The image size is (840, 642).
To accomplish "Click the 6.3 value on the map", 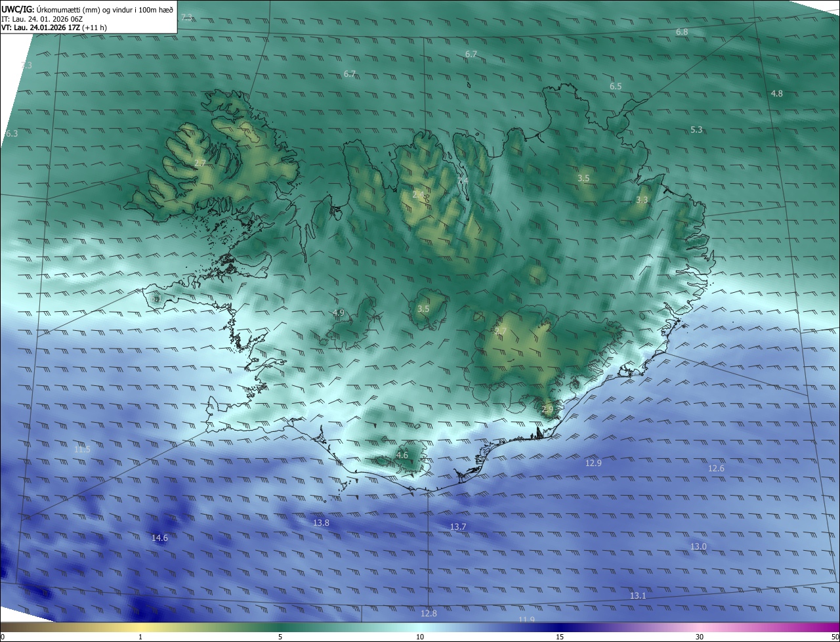I will (12, 133).
